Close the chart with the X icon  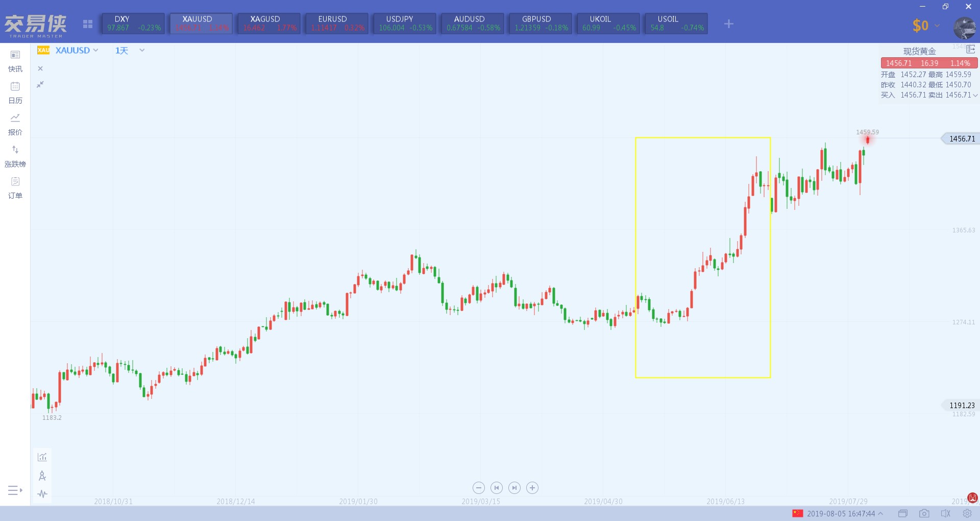coord(40,68)
